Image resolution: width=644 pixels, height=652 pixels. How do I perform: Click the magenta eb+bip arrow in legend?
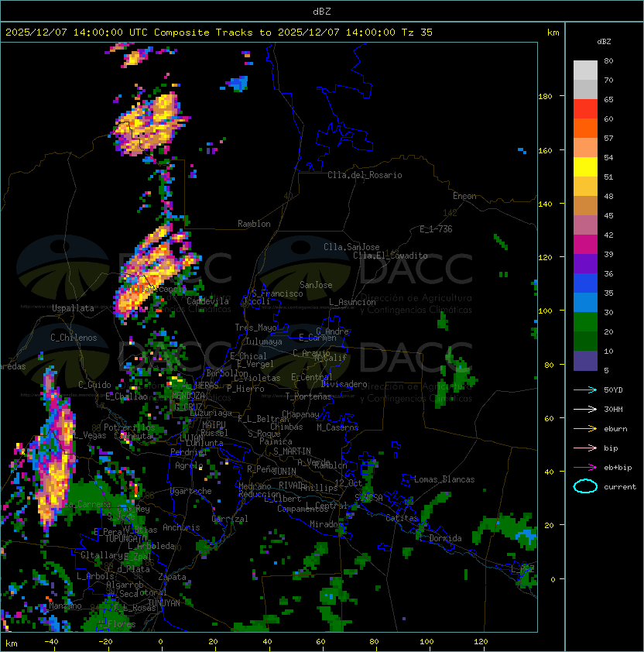click(x=585, y=468)
